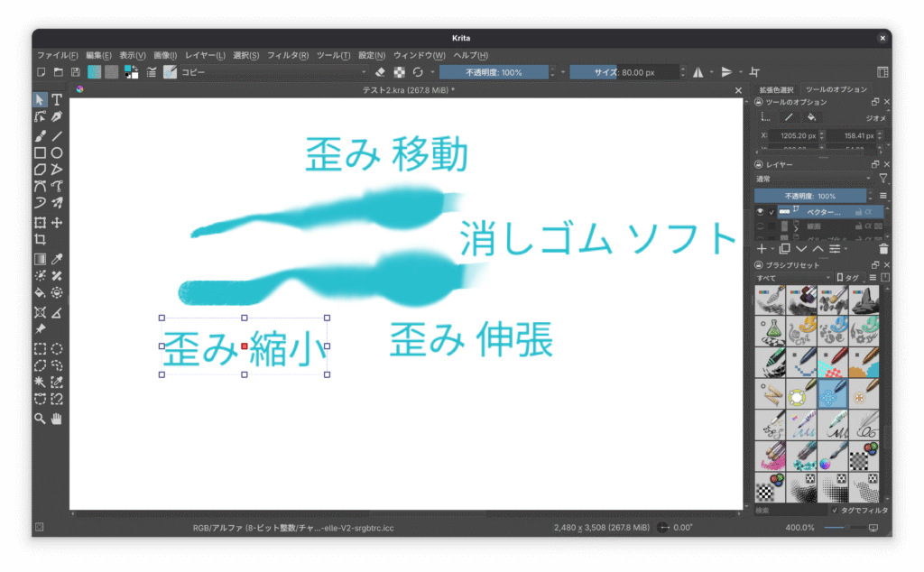Toggle horizontal mirror mode
The width and height of the screenshot is (924, 572).
698,72
